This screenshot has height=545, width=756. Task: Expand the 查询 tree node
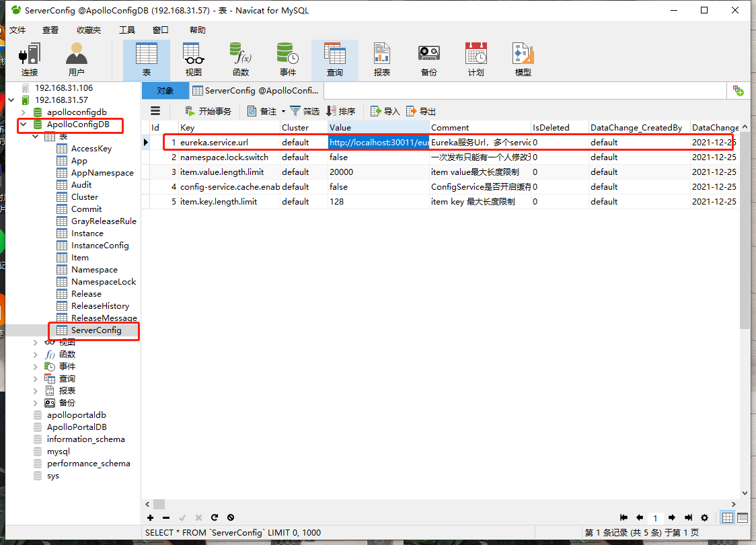tap(36, 379)
